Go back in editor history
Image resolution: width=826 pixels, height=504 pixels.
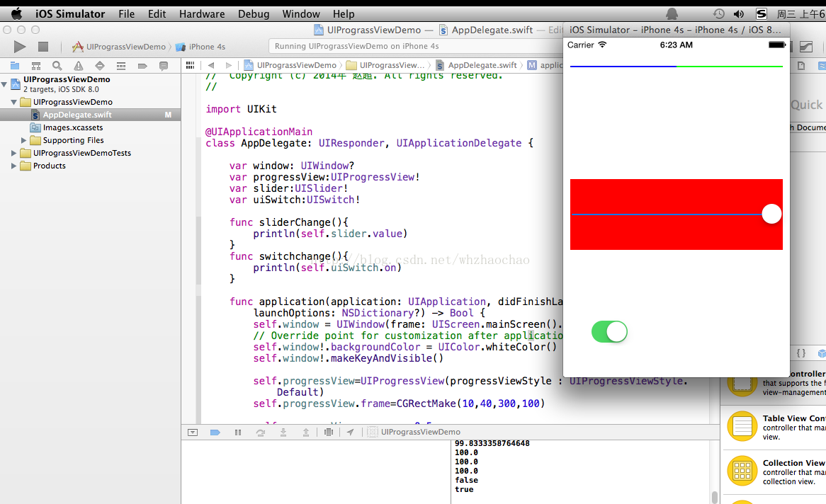(x=211, y=65)
